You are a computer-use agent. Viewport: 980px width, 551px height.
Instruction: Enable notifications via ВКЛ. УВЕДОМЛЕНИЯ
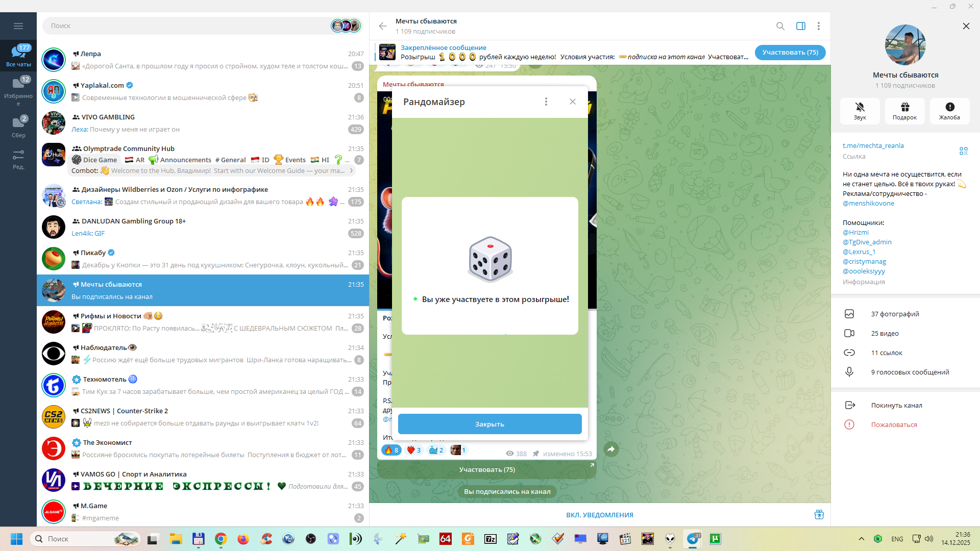(x=599, y=515)
